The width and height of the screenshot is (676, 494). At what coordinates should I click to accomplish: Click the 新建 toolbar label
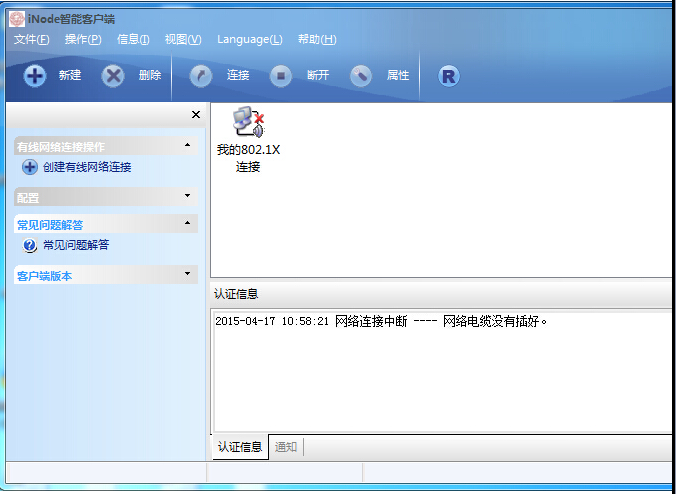70,75
